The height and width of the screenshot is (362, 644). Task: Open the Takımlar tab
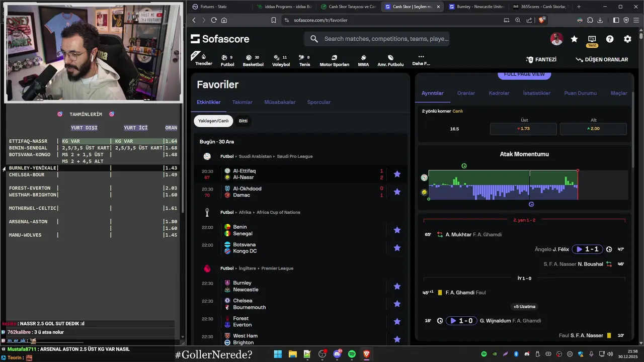[x=243, y=102]
